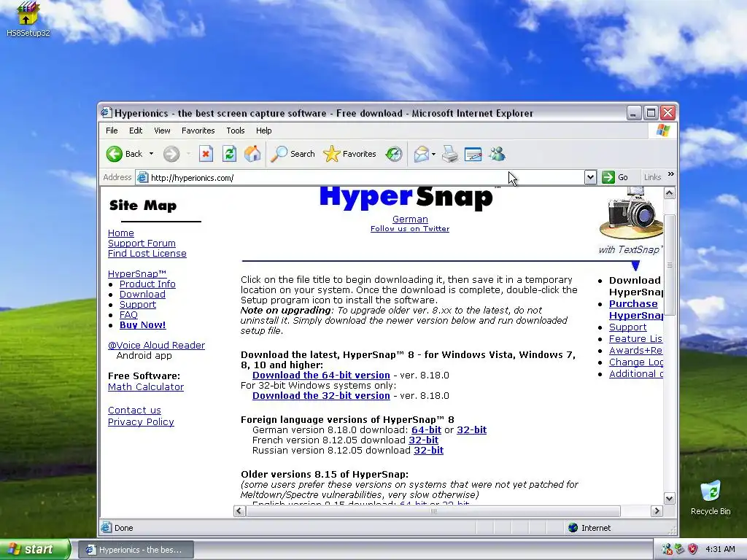Expand the Mail button dropdown arrow
Screen dimensions: 747x560
[x=433, y=154]
